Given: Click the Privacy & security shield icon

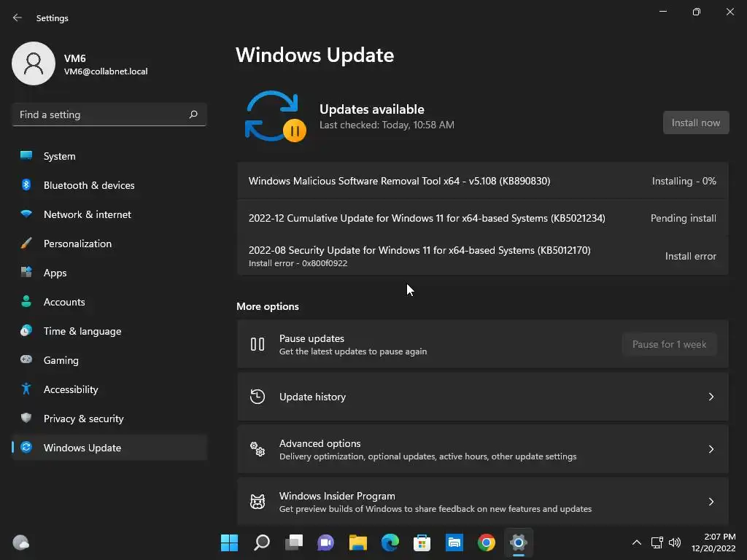Looking at the screenshot, I should [x=26, y=418].
